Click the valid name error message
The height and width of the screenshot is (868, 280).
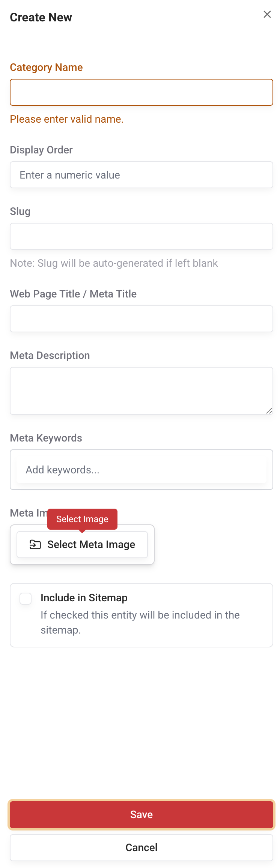66,119
